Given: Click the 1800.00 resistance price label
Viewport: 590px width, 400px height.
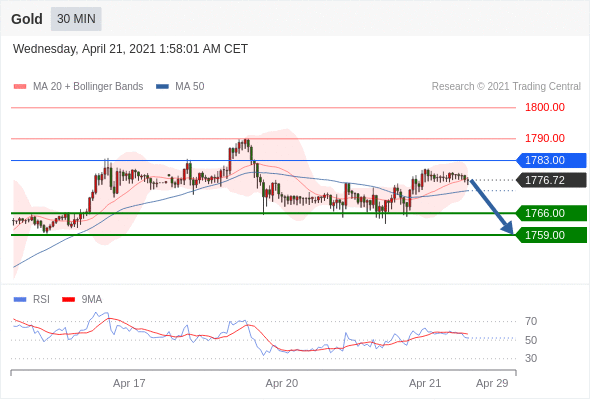Looking at the screenshot, I should pos(545,107).
